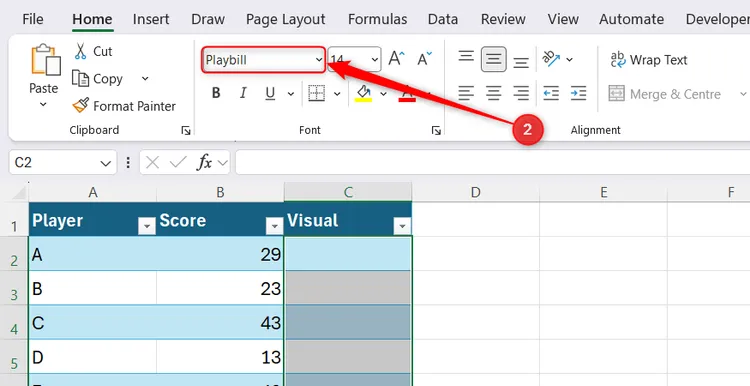
Task: Open the font size dropdown
Action: click(375, 60)
